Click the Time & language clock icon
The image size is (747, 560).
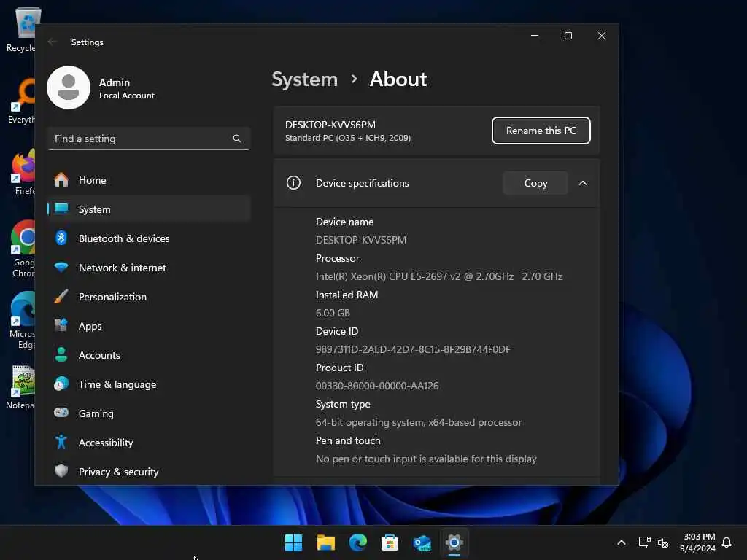point(61,384)
